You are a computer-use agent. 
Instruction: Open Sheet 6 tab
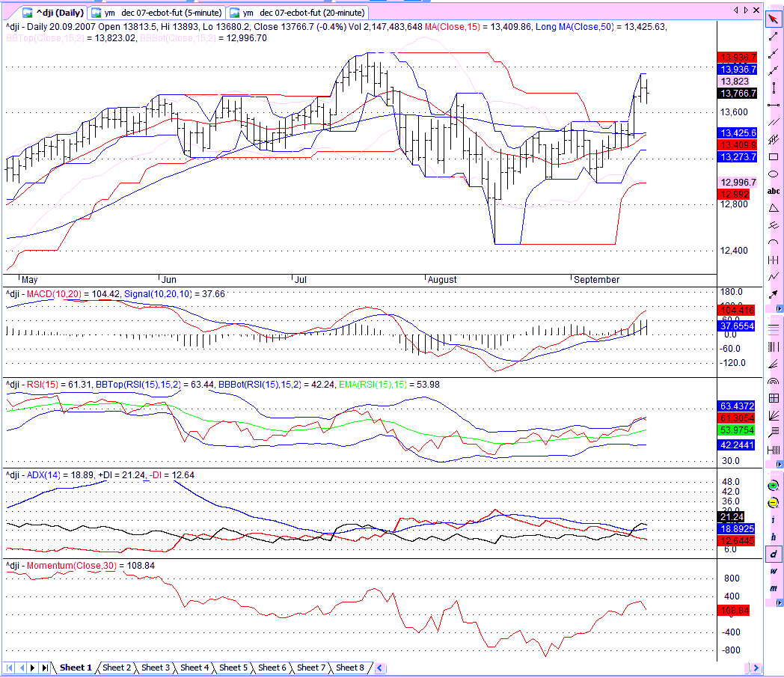click(272, 668)
